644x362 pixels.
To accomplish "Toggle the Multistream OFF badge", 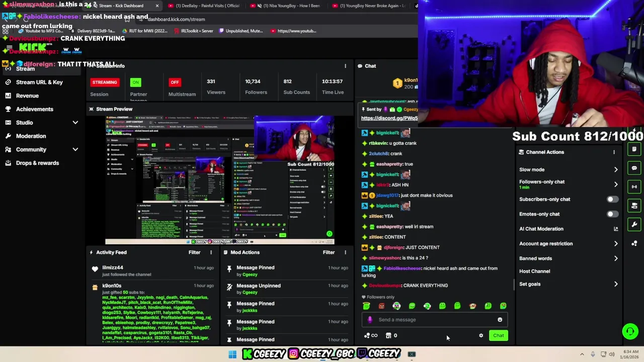I will click(x=175, y=82).
